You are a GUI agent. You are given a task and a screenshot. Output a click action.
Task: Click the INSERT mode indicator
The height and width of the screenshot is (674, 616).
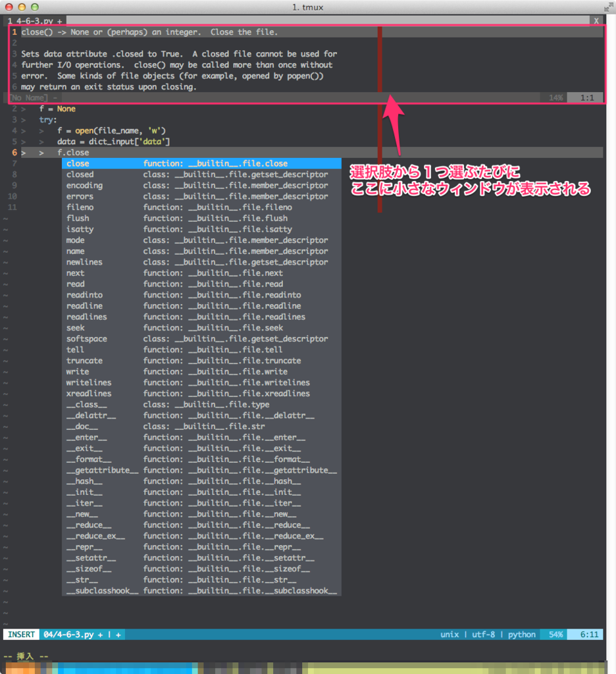[20, 634]
